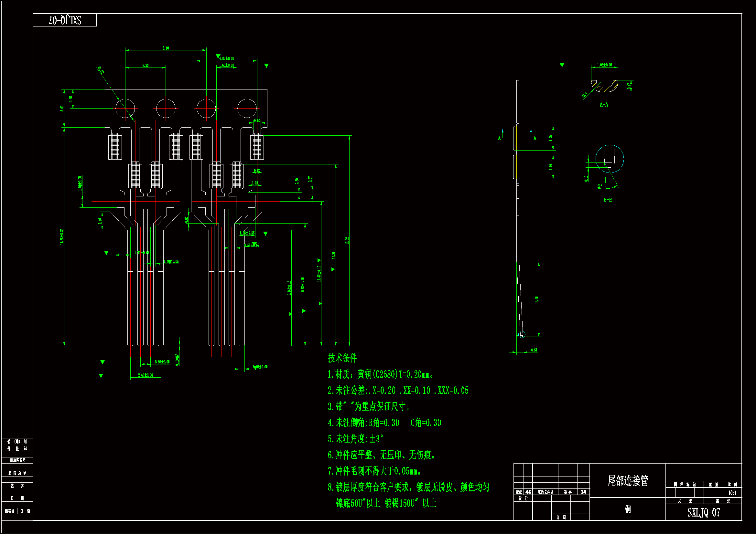Select the 1.06±0.05 dimension above A-A section
The width and height of the screenshot is (756, 534).
tap(605, 65)
